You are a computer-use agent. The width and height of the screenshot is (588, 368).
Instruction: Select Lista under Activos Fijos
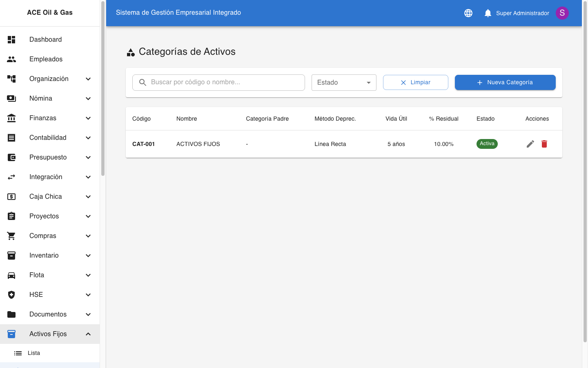pos(33,353)
